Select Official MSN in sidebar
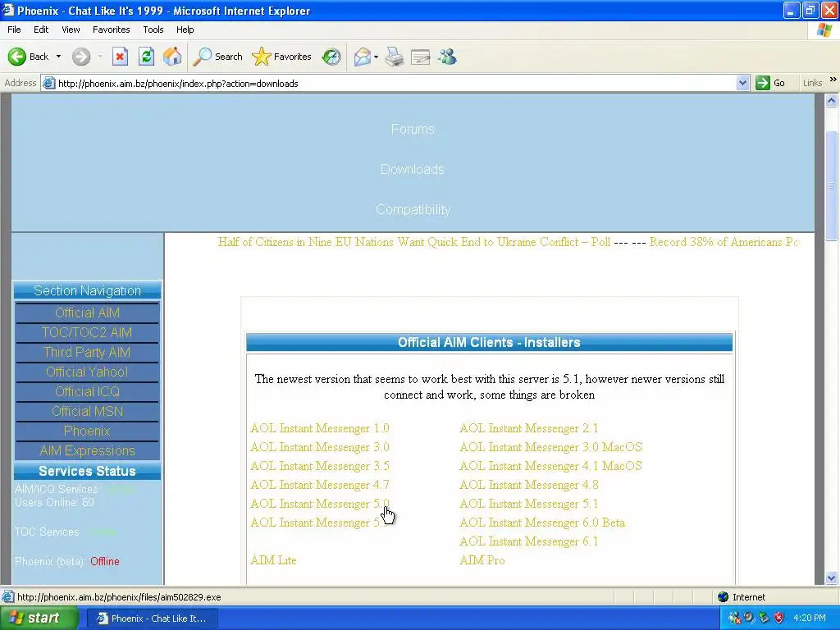 click(87, 411)
